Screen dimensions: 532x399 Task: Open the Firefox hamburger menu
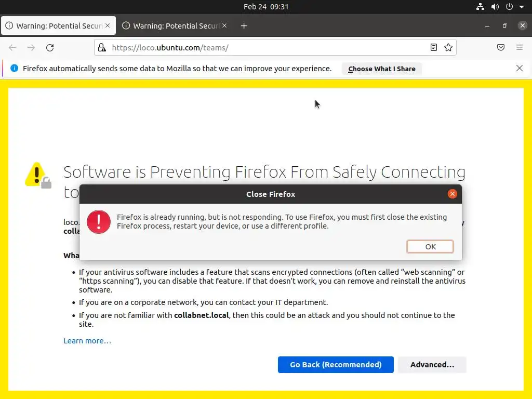(520, 47)
